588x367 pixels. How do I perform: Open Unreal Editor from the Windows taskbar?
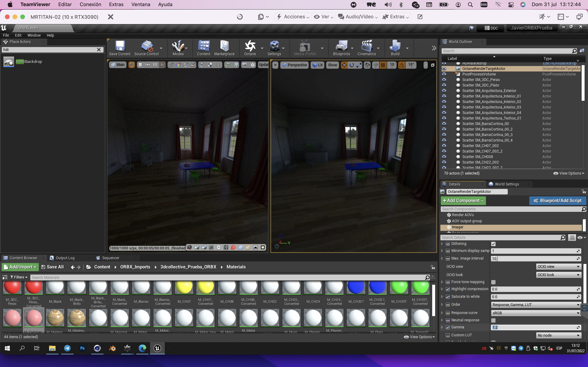pyautogui.click(x=157, y=348)
